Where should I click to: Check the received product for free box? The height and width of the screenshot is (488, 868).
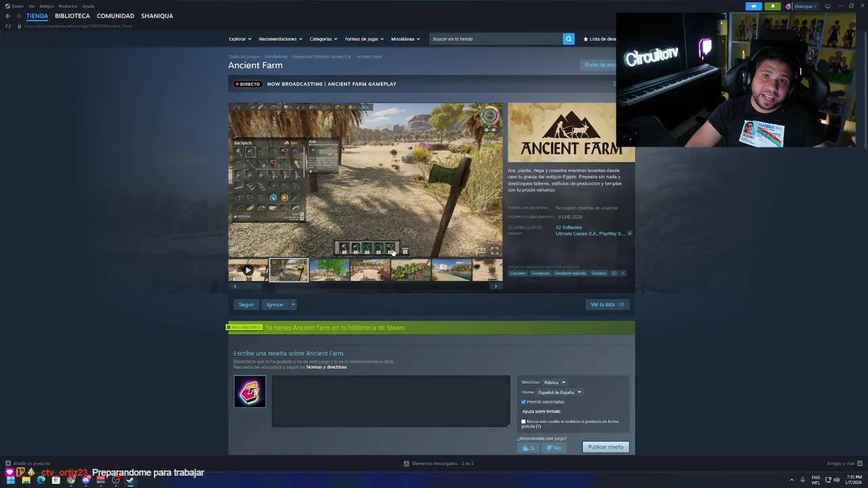pyautogui.click(x=524, y=422)
